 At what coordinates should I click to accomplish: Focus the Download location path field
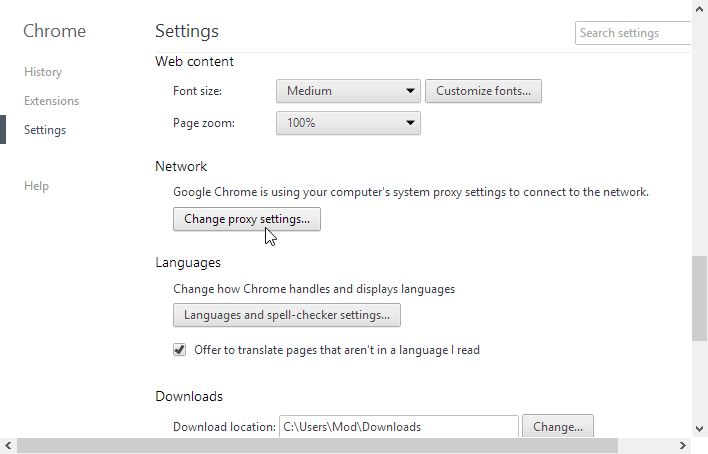pos(398,427)
